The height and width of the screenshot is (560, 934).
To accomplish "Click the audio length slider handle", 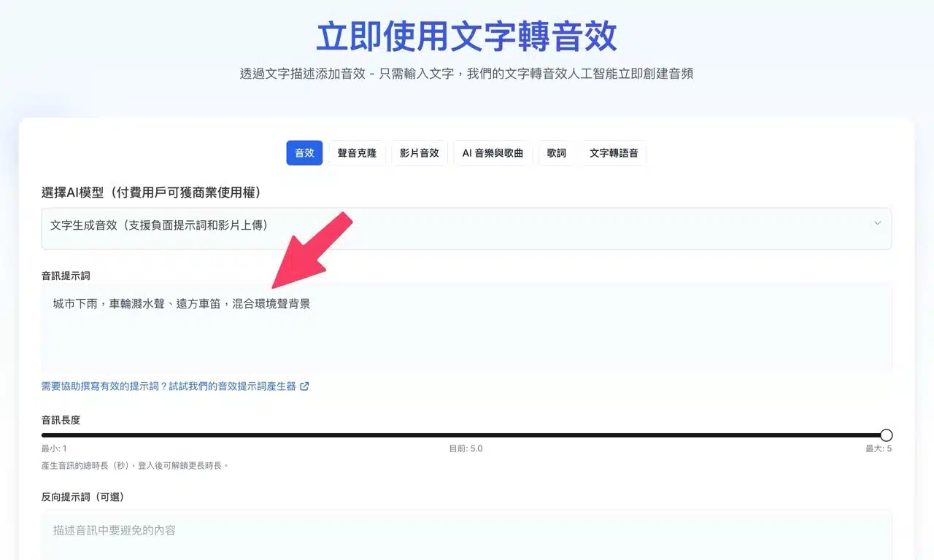I will (x=886, y=435).
